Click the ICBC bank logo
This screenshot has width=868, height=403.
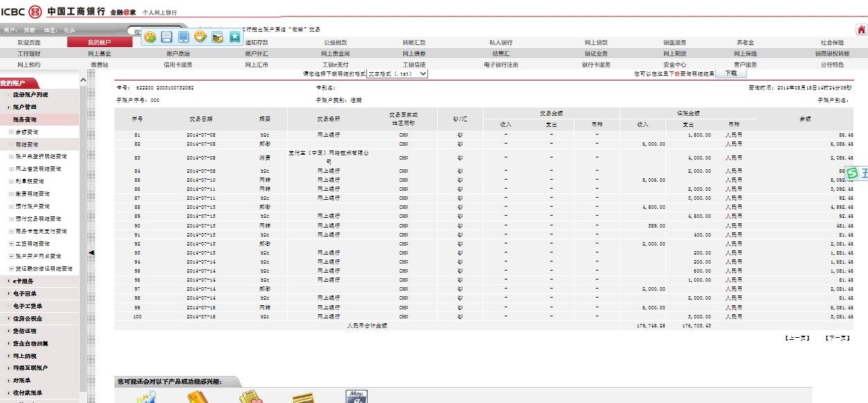click(x=35, y=12)
